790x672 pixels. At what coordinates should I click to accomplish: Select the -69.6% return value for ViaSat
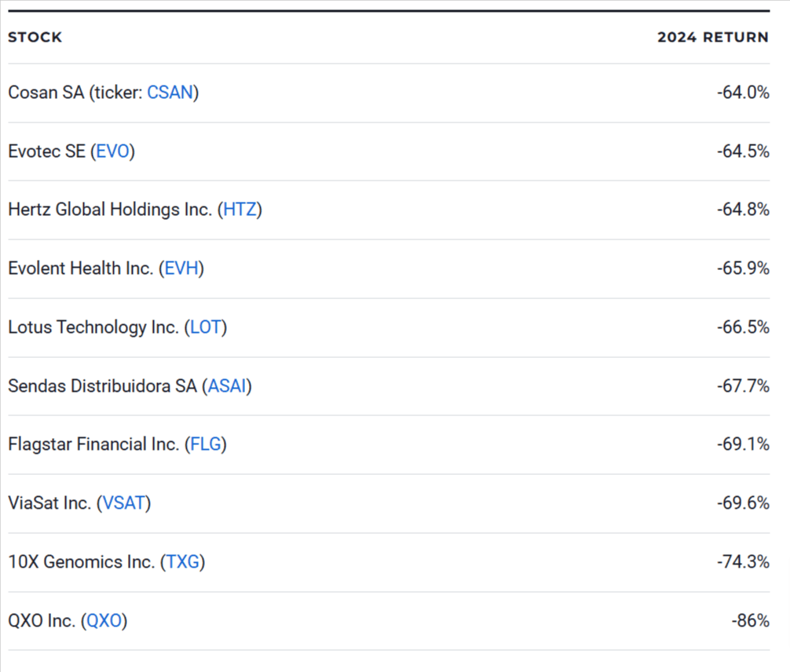[742, 503]
